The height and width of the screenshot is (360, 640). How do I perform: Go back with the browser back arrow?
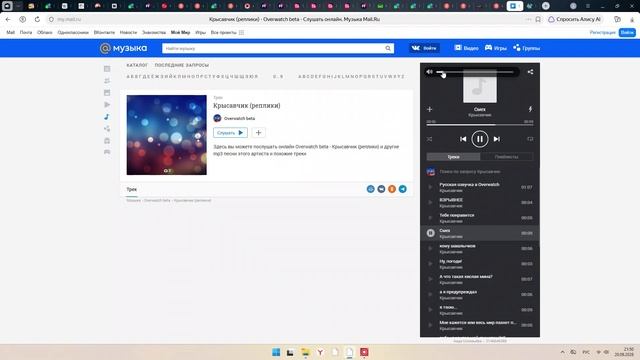(x=8, y=19)
